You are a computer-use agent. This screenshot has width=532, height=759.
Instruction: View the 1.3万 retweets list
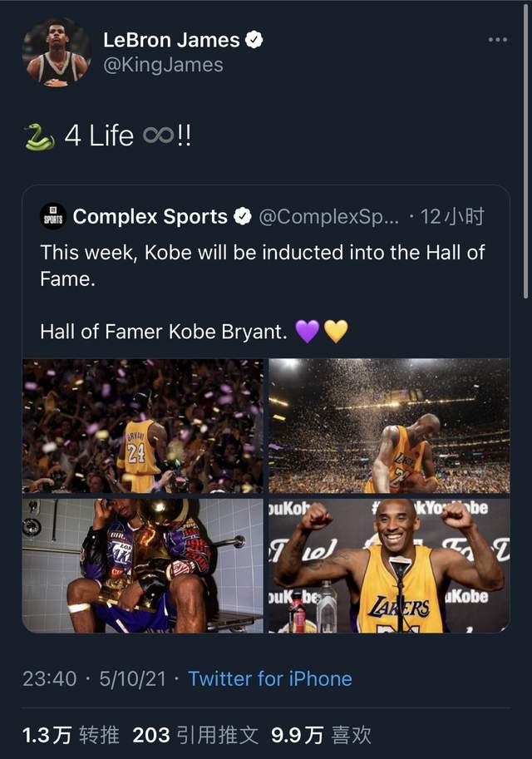(x=71, y=735)
